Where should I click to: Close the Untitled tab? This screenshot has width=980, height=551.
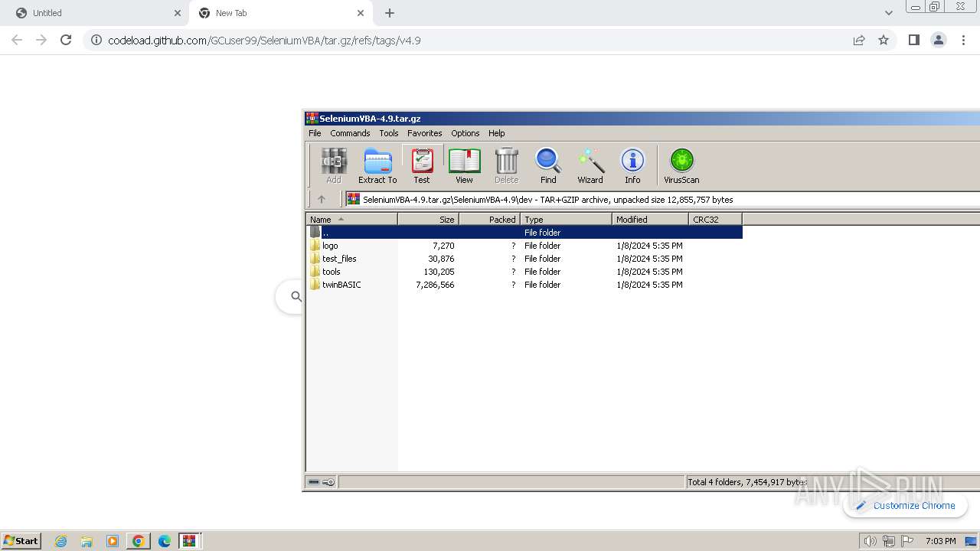click(178, 13)
